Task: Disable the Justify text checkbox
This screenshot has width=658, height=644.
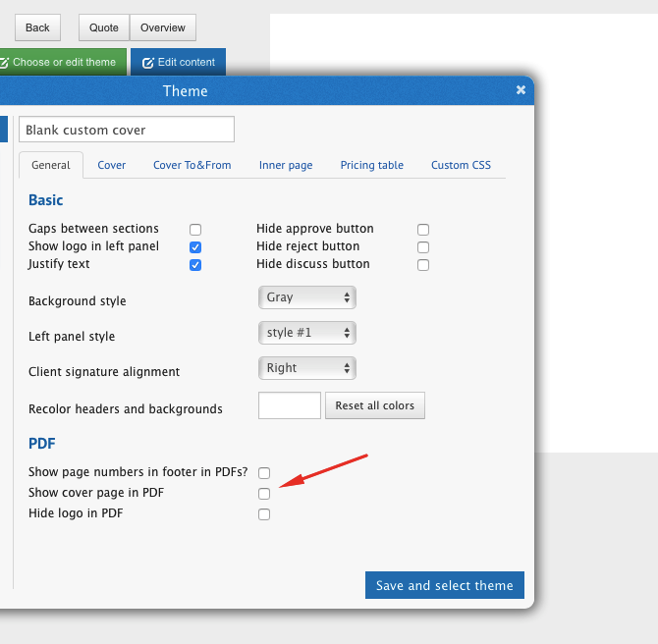Action: pyautogui.click(x=195, y=265)
